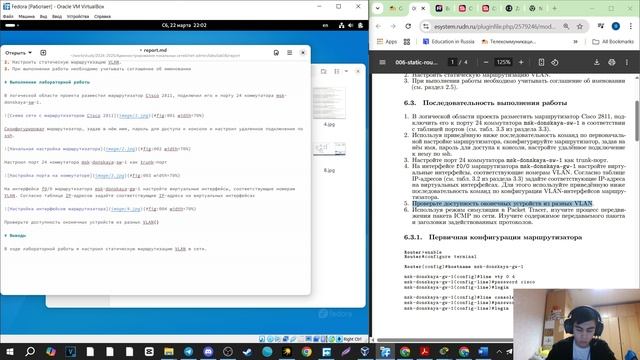Open the Windows Start menu
The image size is (640, 360).
[x=9, y=351]
